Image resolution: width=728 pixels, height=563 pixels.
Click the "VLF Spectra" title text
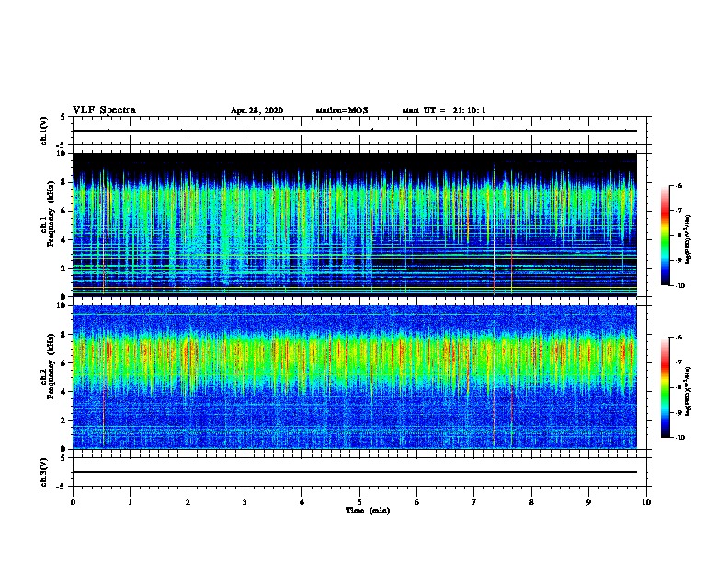[104, 110]
